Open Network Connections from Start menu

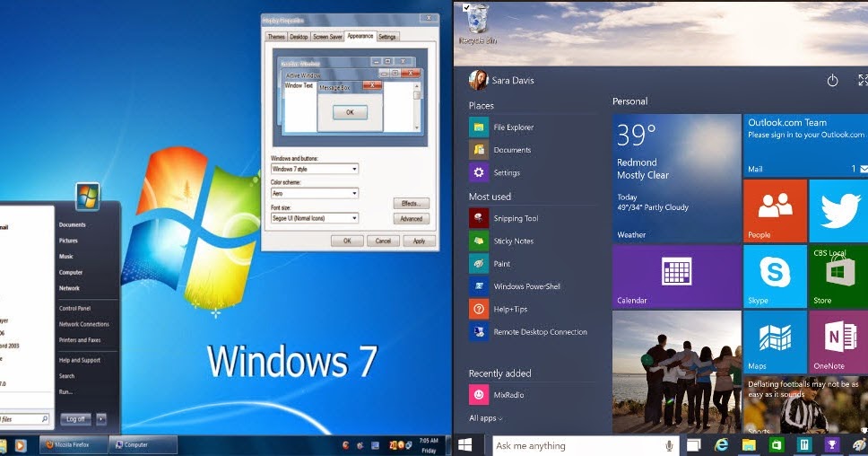[x=84, y=324]
